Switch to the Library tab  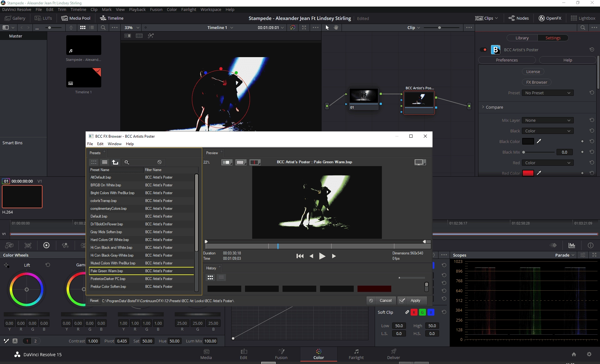point(522,38)
